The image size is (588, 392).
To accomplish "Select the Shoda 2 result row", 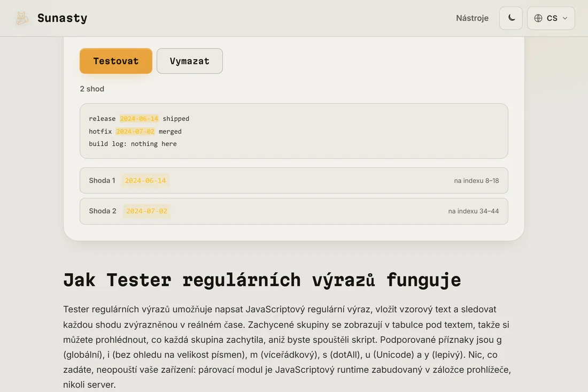I will click(x=293, y=211).
